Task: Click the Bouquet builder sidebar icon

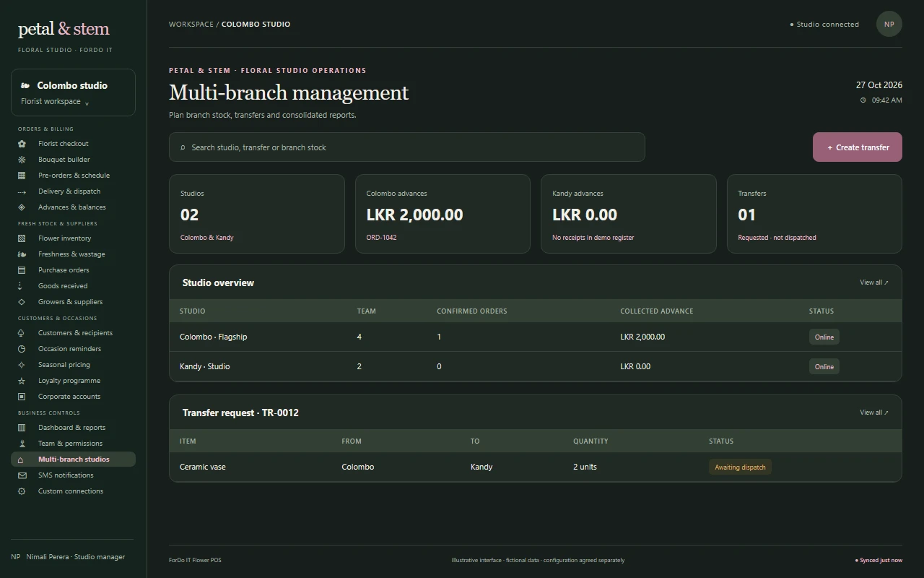Action: tap(22, 160)
